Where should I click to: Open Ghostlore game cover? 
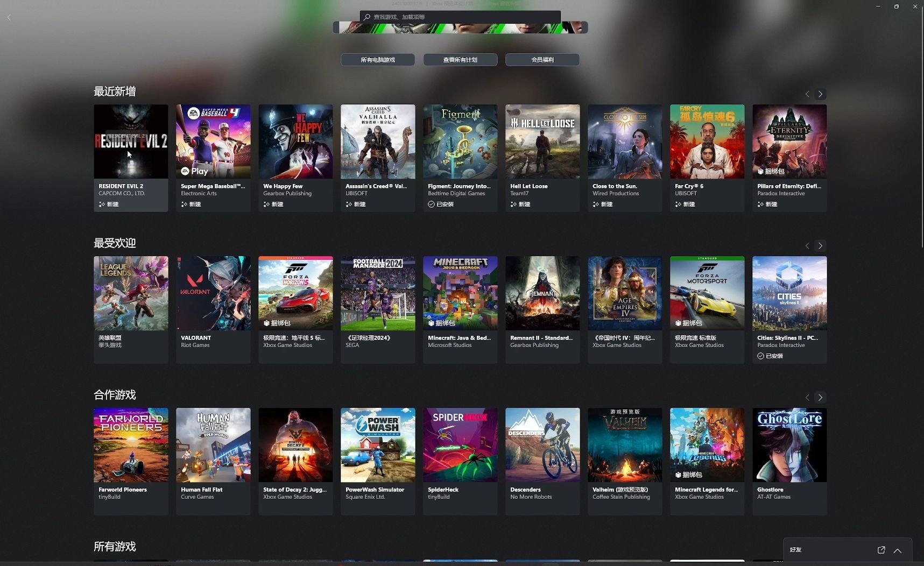[x=789, y=445]
